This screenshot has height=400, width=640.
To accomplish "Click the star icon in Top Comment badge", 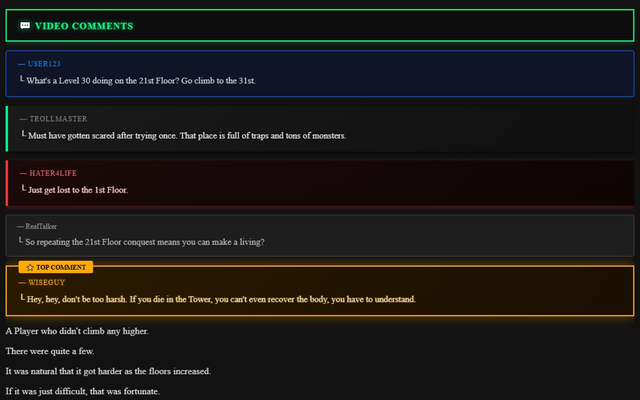I will [30, 268].
